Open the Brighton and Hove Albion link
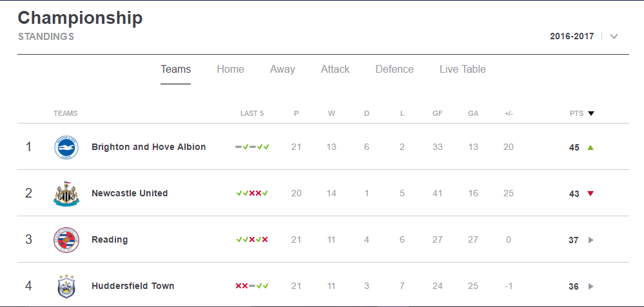The width and height of the screenshot is (644, 307). pyautogui.click(x=149, y=147)
